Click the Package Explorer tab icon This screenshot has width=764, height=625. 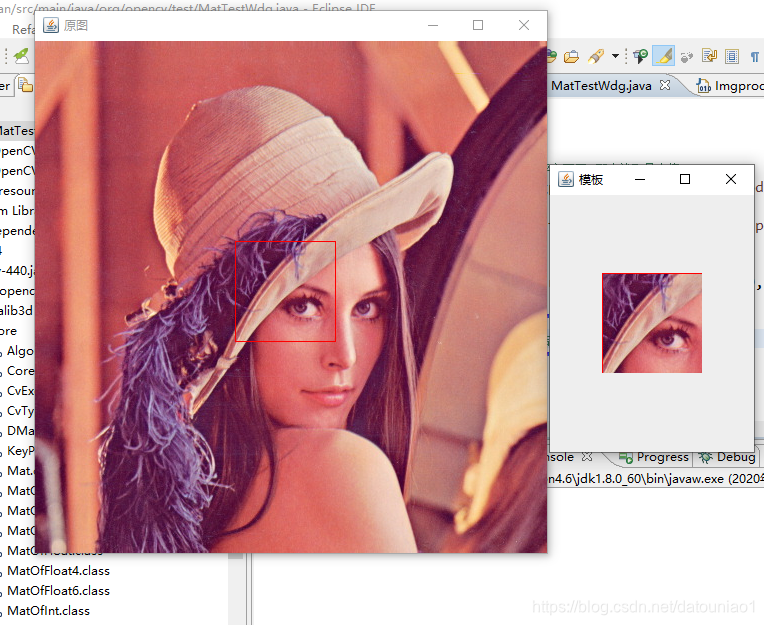pos(25,85)
